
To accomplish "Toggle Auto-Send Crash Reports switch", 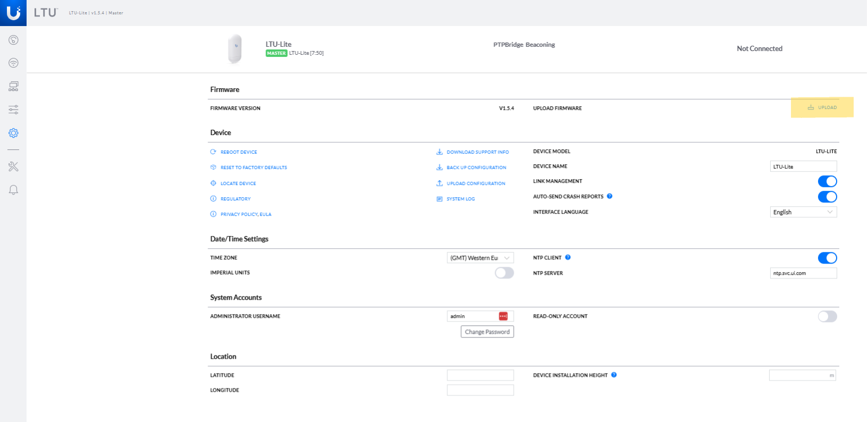I will (x=827, y=197).
